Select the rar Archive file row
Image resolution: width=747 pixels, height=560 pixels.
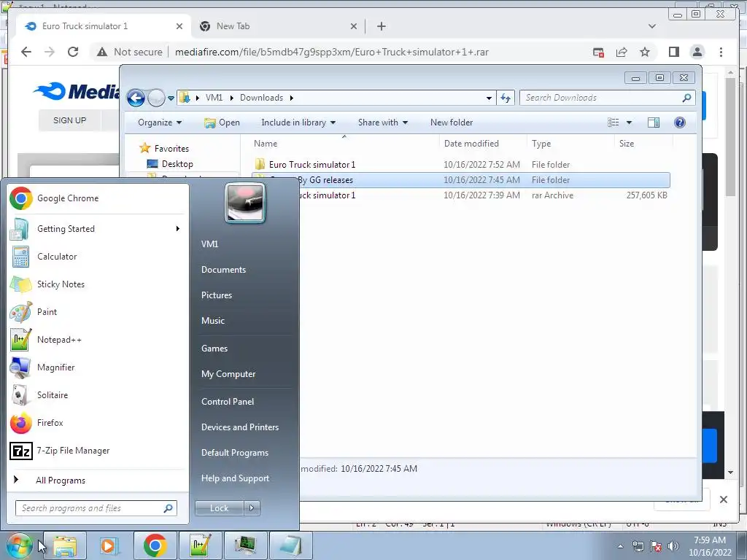click(x=460, y=195)
